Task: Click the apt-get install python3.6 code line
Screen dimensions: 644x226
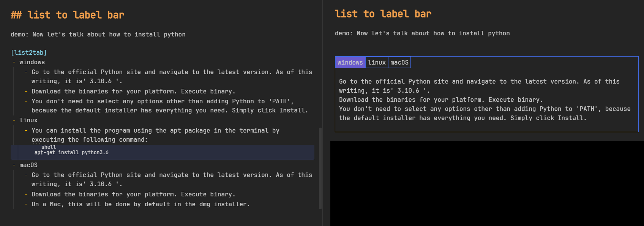Action: [x=71, y=153]
